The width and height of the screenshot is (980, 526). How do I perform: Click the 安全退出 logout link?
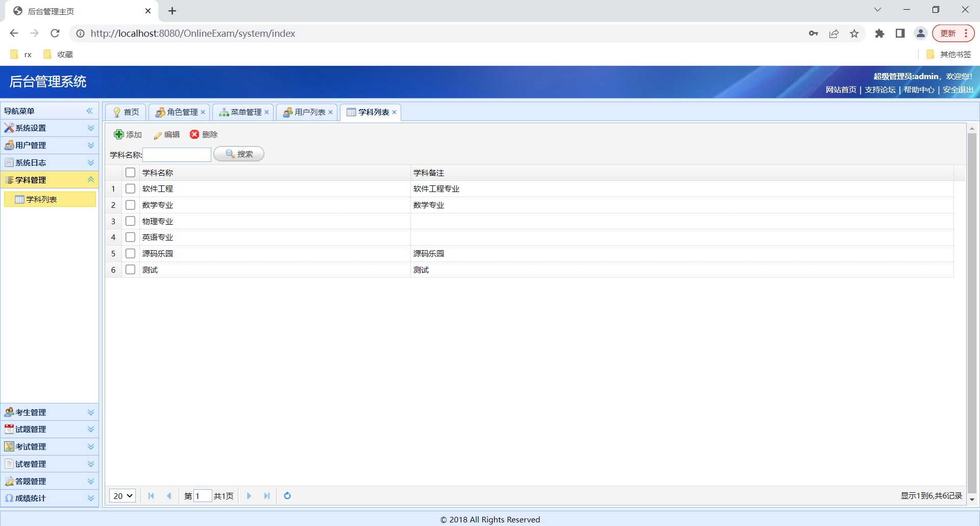click(x=958, y=90)
